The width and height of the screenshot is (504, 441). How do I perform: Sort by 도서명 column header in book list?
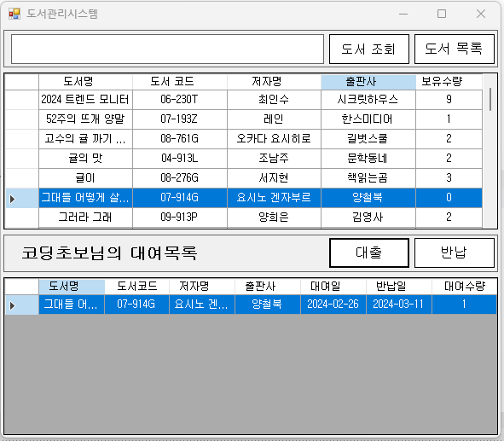(85, 82)
